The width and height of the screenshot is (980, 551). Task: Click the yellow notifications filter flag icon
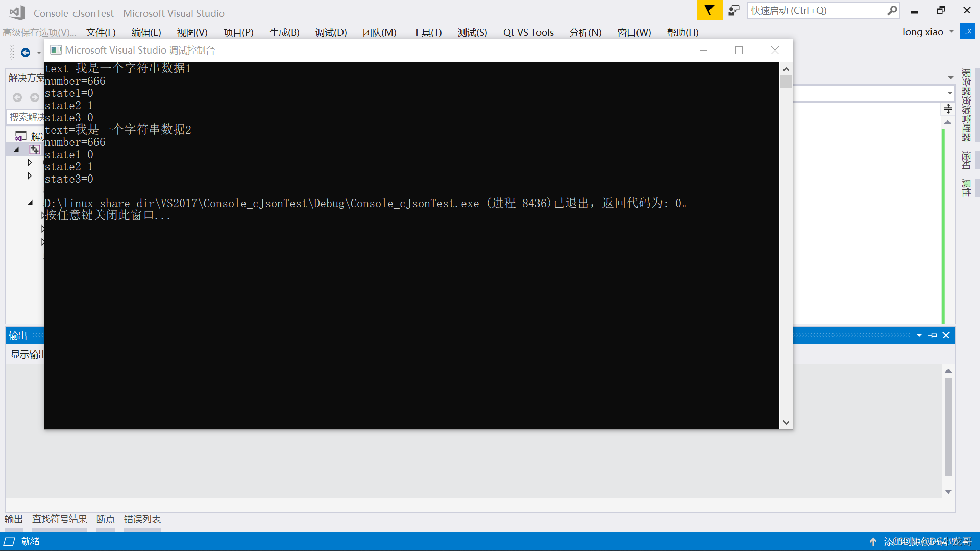(709, 10)
